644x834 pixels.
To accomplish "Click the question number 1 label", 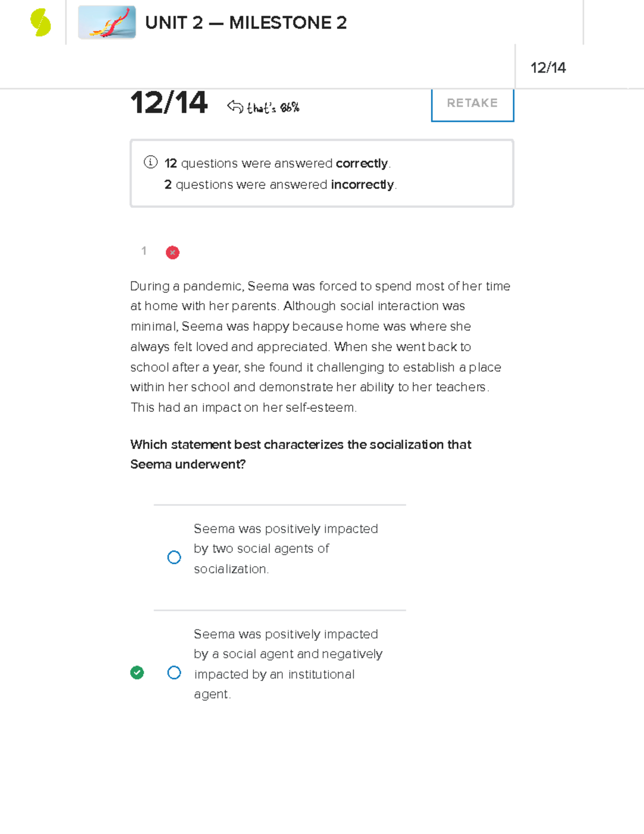I will pos(144,251).
